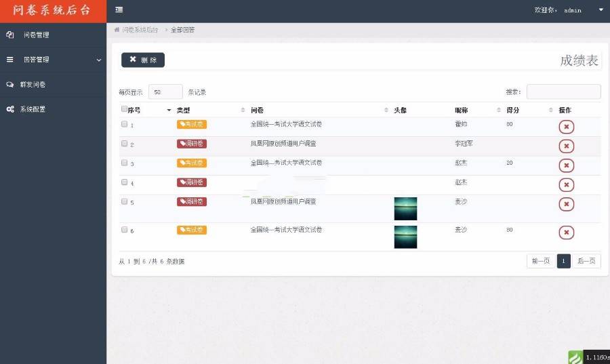
Task: Check the checkbox for row 2
Action: [124, 144]
